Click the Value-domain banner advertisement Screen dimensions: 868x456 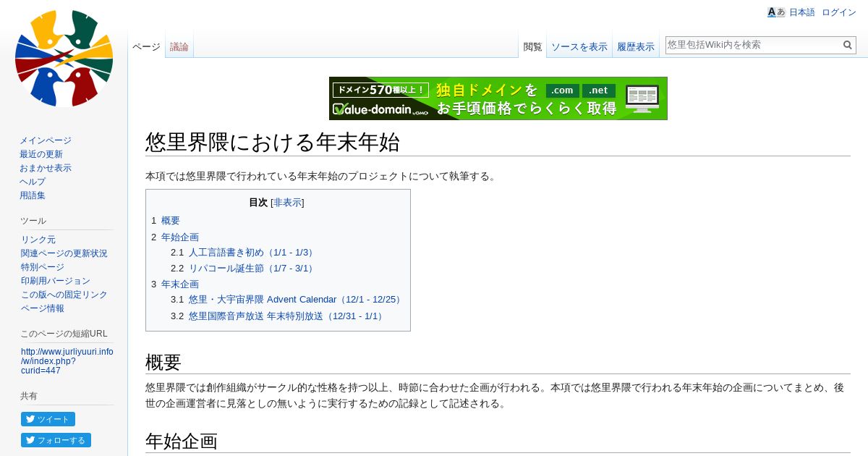coord(498,98)
